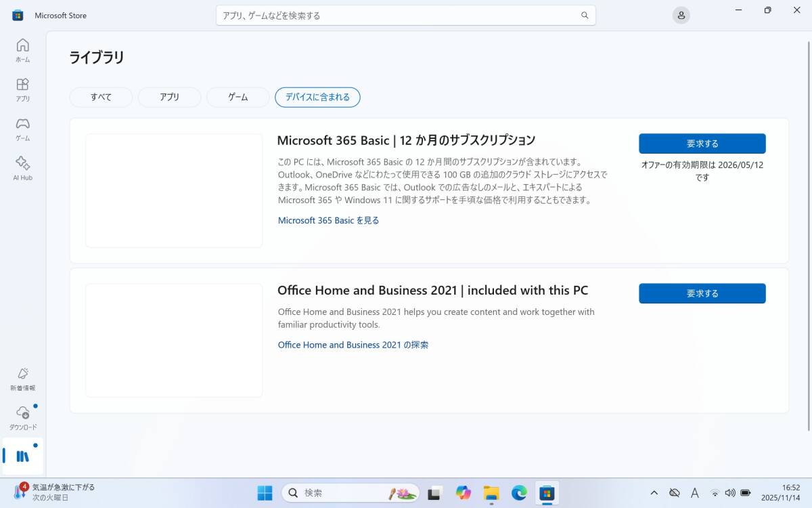Open the Wi-Fi network tray icon

715,493
